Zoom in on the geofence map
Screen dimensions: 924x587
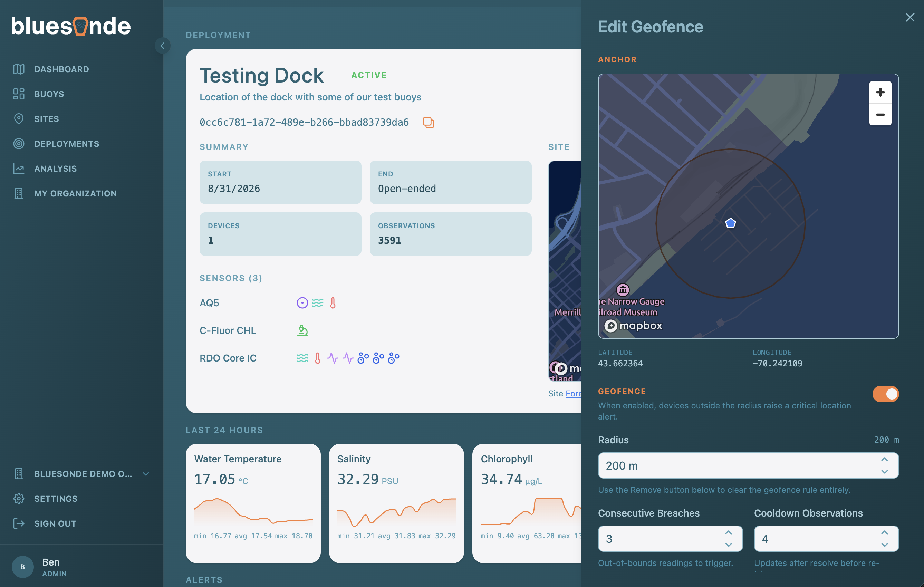880,93
